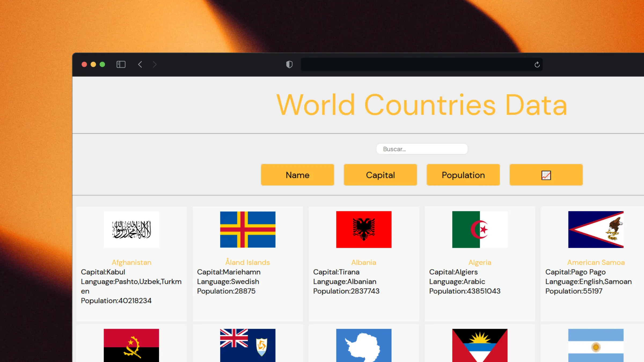Sort countries by Name
644x362 pixels.
[x=297, y=175]
